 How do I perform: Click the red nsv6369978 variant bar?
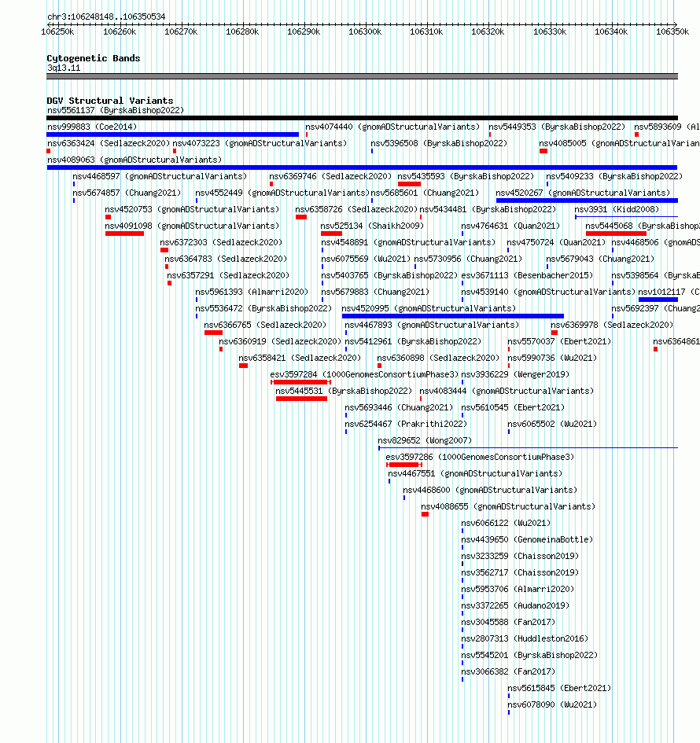(554, 333)
